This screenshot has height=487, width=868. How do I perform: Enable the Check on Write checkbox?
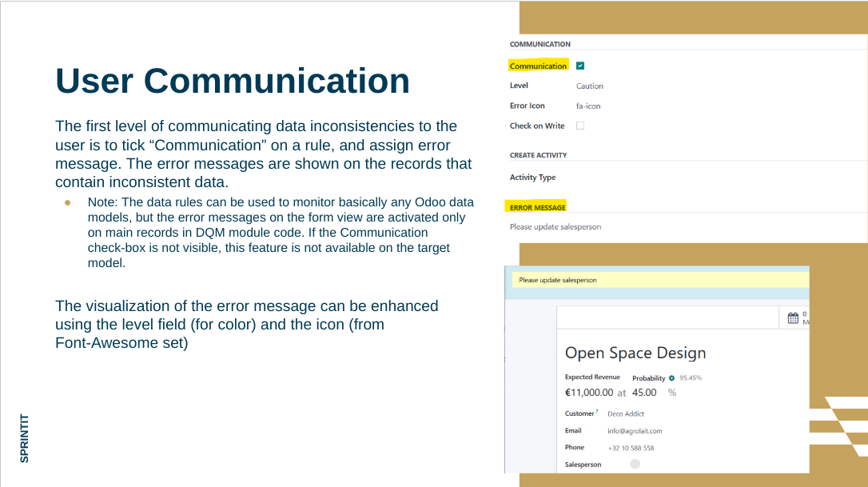tap(580, 126)
